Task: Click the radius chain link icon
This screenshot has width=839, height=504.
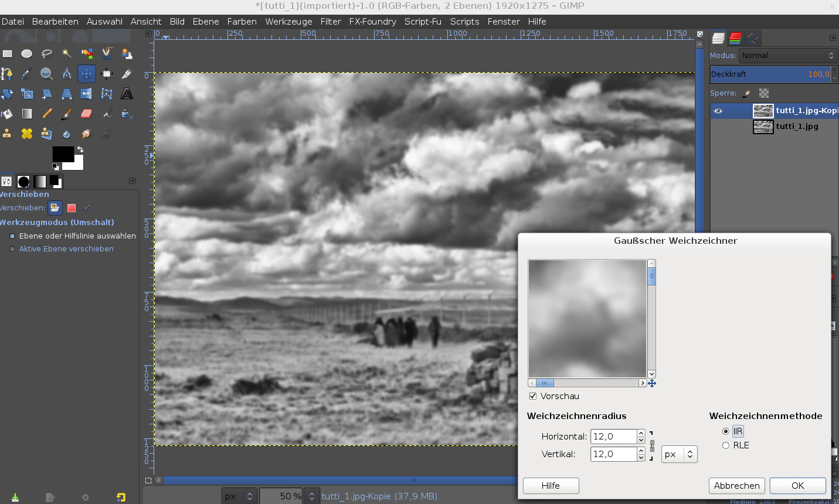Action: coord(652,445)
